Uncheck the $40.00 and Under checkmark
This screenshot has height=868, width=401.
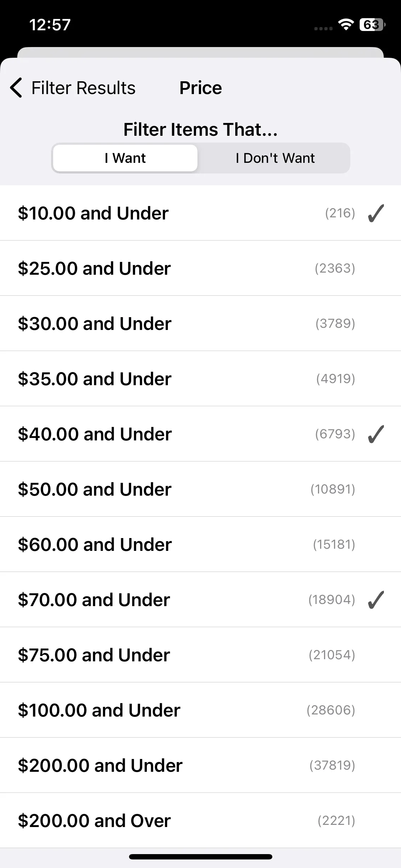376,434
